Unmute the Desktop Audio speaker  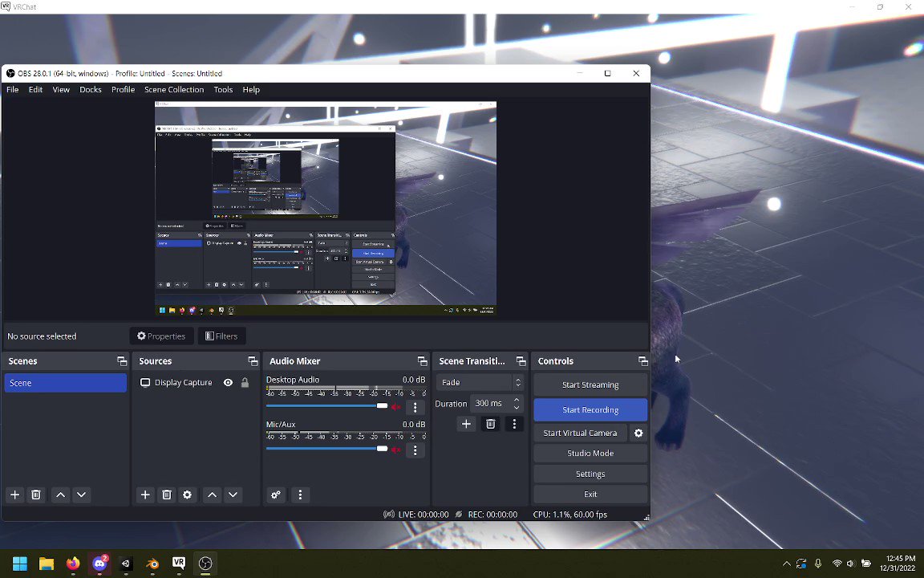click(x=396, y=407)
